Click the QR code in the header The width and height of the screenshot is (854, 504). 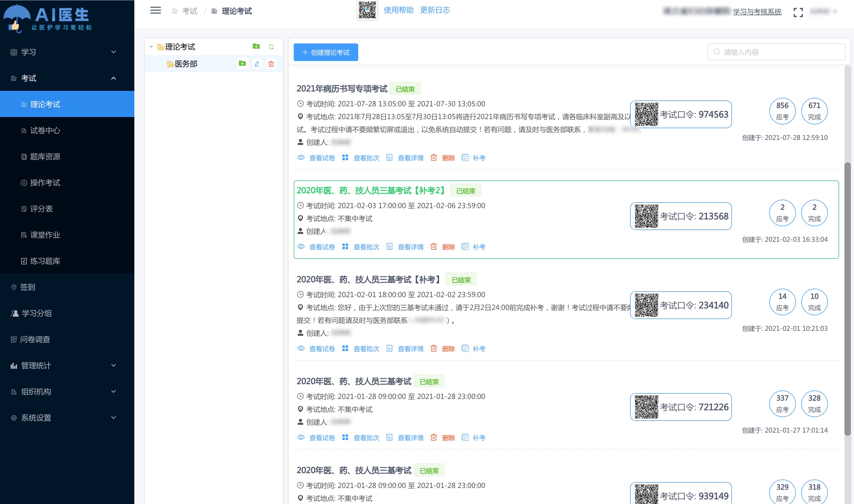point(367,10)
